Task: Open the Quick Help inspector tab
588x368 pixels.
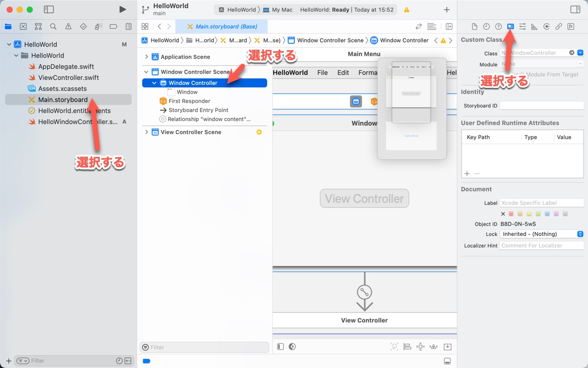Action: click(499, 26)
